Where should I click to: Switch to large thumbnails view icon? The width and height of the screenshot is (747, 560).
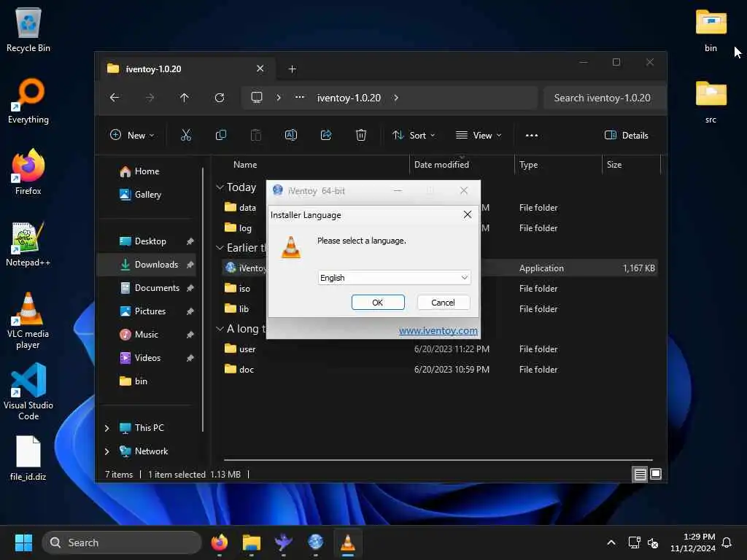[x=656, y=474]
